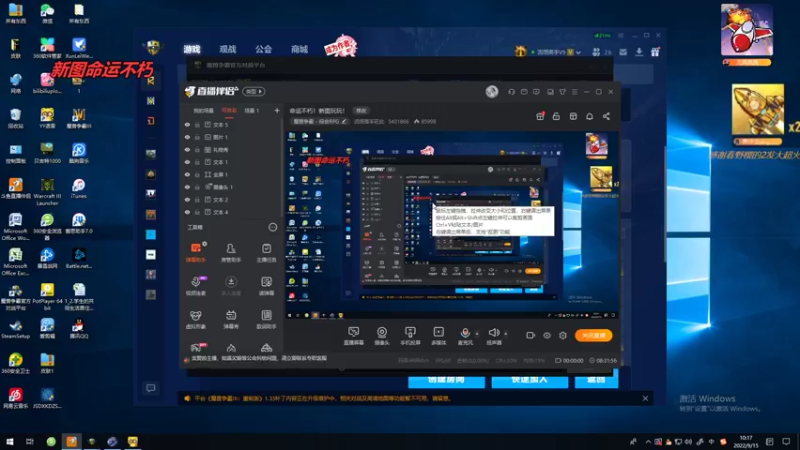Toggle visibility of layer 图片 1
Screen dimensions: 800x450
click(187, 137)
